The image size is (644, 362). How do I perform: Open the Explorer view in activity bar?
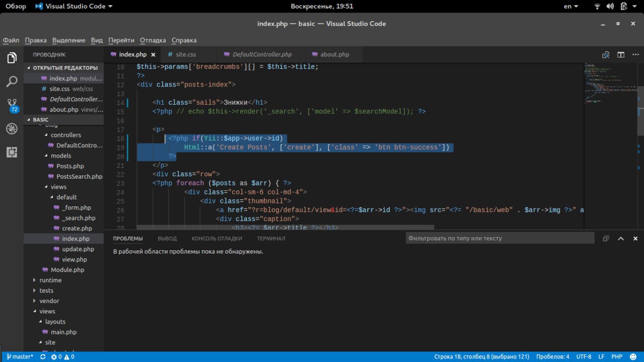click(x=12, y=58)
